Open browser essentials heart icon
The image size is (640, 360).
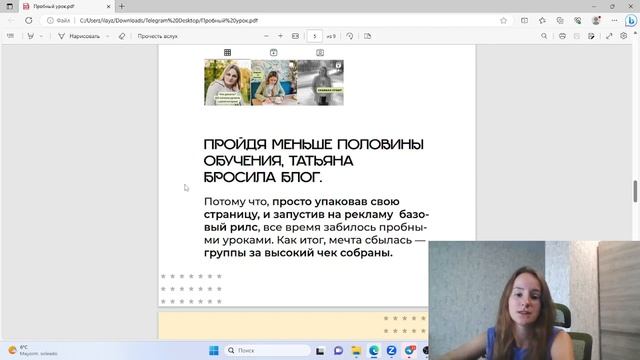(578, 20)
